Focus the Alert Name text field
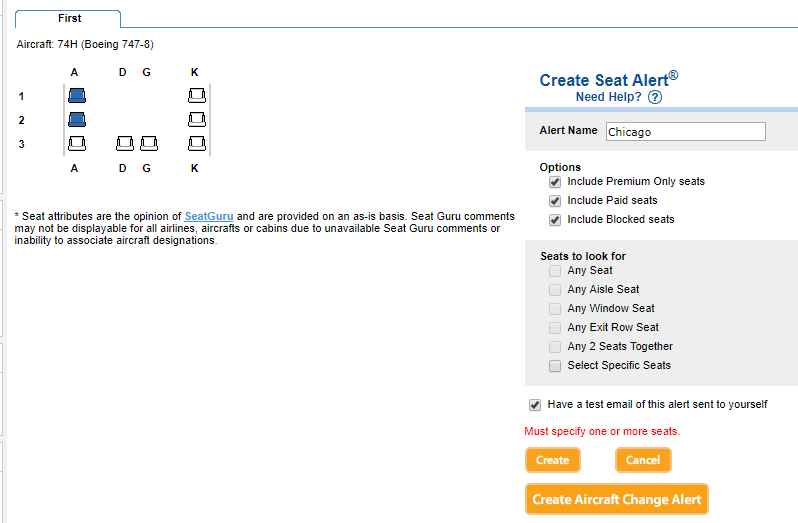Viewport: 798px width, 523px height. (x=685, y=132)
